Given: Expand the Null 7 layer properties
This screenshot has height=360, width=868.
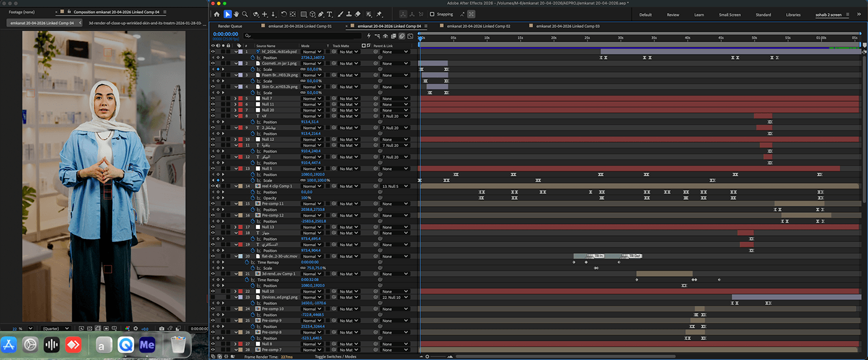Looking at the screenshot, I should 235,99.
